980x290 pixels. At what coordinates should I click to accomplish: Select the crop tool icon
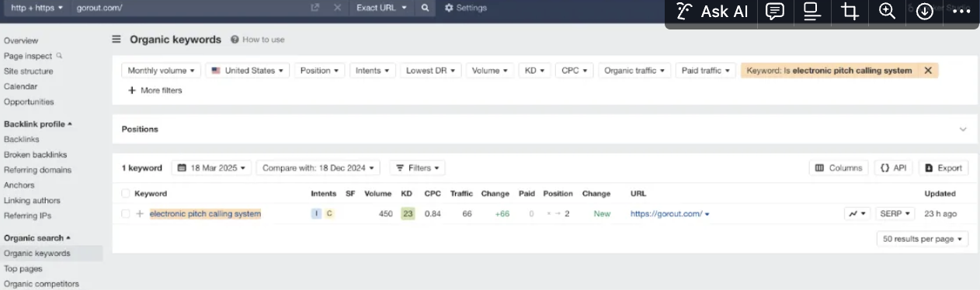850,12
